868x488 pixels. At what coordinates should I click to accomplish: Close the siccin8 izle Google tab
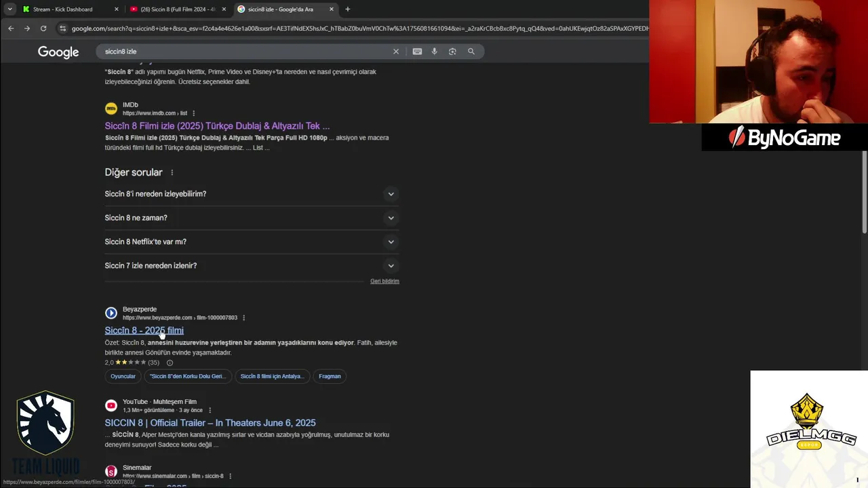click(332, 9)
